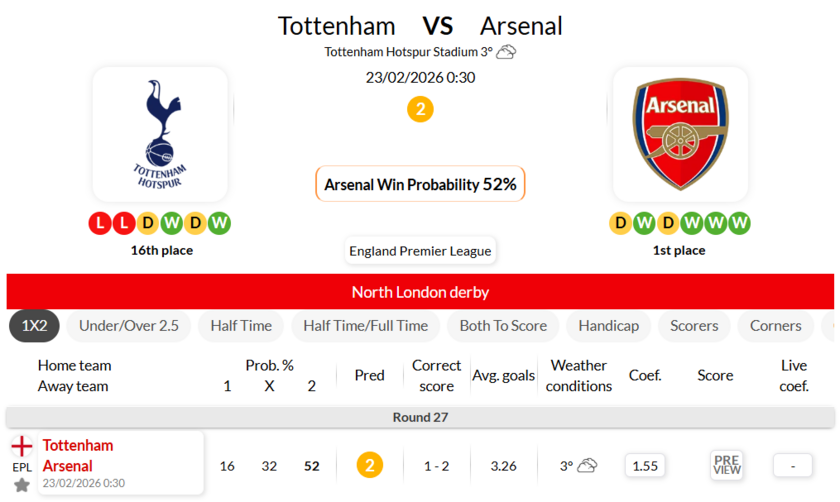Click the Arsenal Win Probability 52% box
Screen dimensions: 840x502
pos(420,184)
